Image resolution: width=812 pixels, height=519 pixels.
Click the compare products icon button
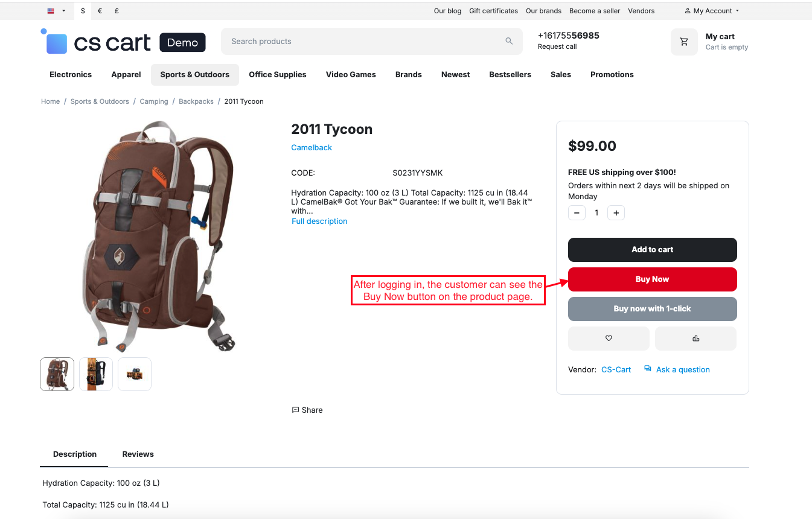pos(695,339)
